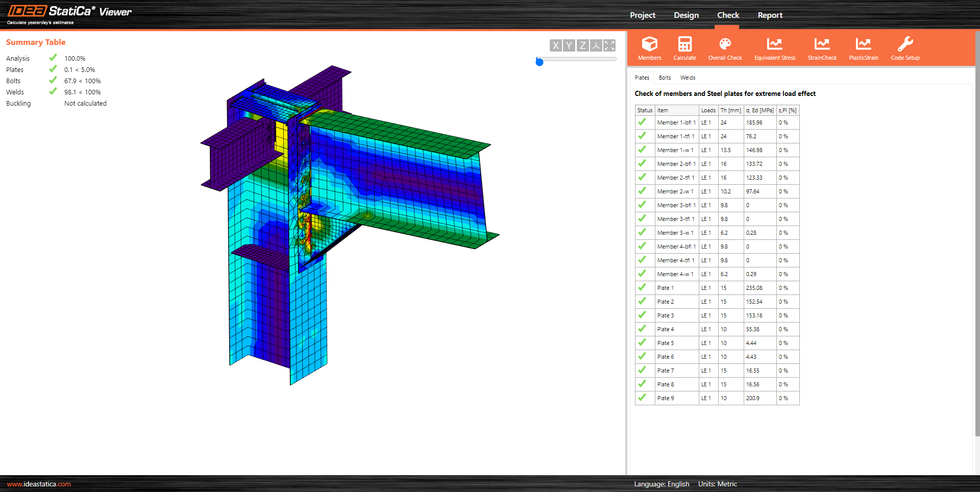Click the Calculate icon

684,48
